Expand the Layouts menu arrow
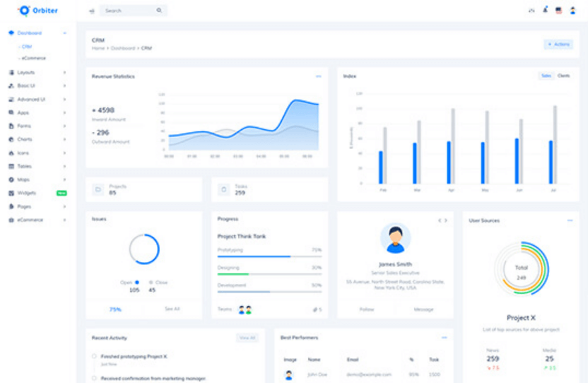The height and width of the screenshot is (383, 588). point(64,72)
